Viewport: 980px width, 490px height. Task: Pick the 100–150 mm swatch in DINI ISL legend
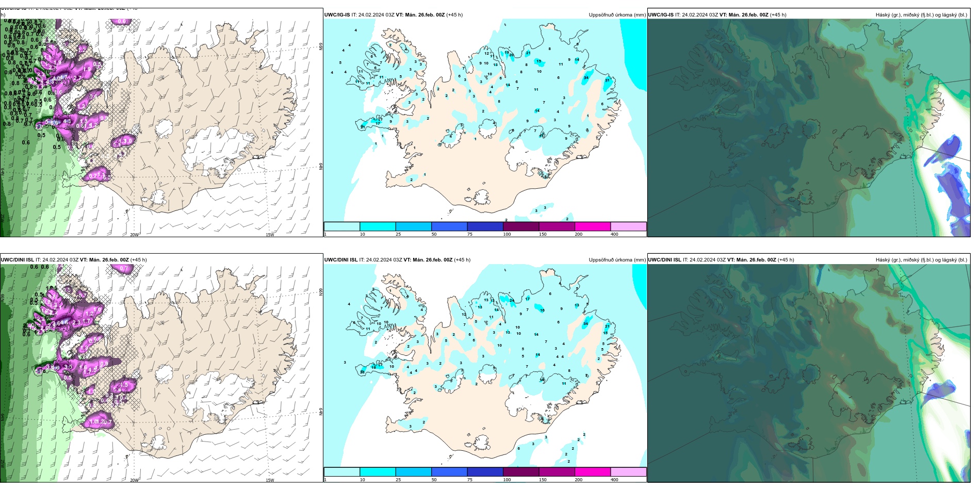pos(521,472)
